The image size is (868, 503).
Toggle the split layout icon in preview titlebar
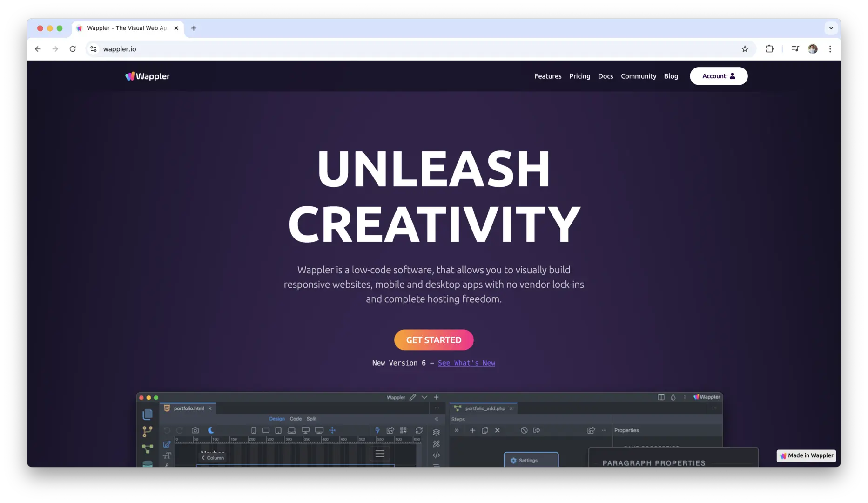661,397
